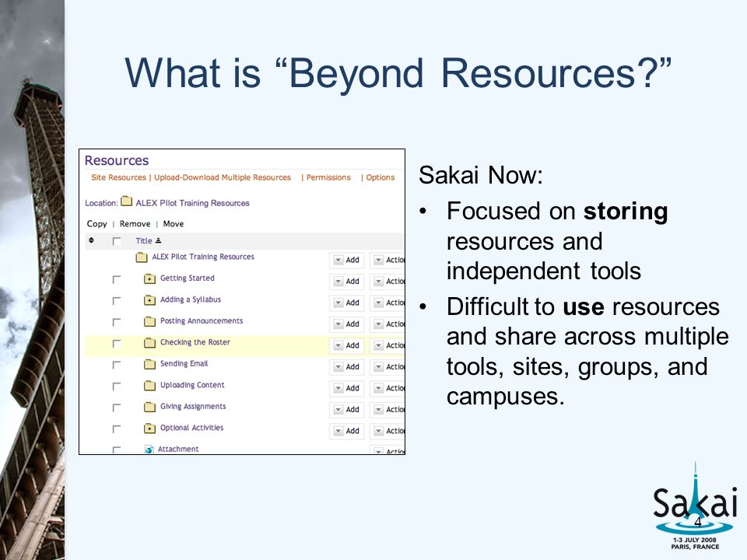Screen dimensions: 747x560
Task: Open the Getting Started folder link
Action: (x=188, y=278)
